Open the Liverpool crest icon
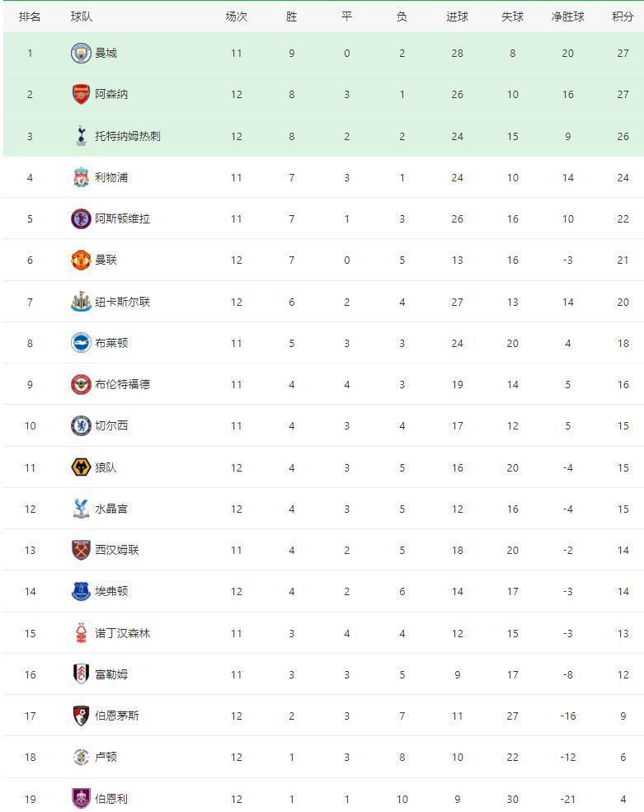The height and width of the screenshot is (812, 644). pos(81,177)
